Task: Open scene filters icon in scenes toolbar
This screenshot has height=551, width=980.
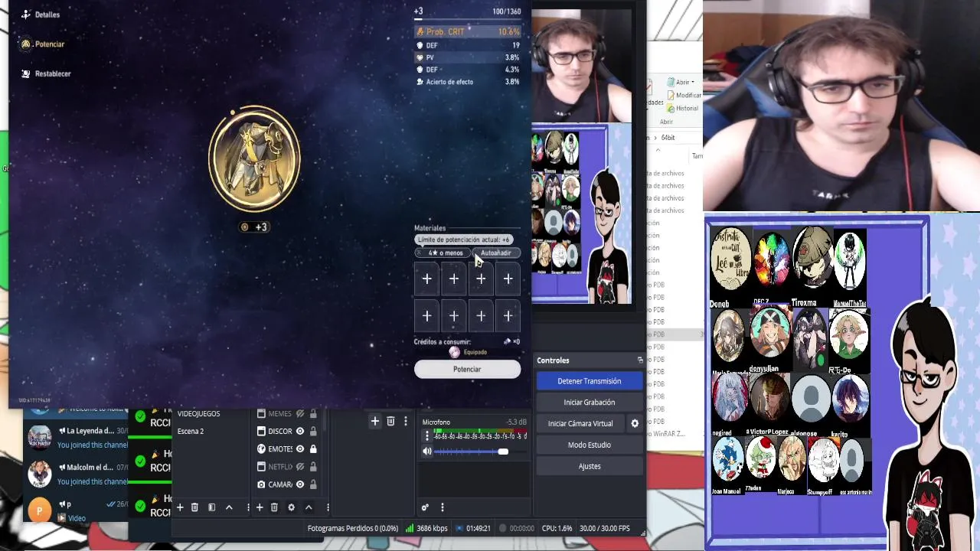Action: tap(212, 507)
